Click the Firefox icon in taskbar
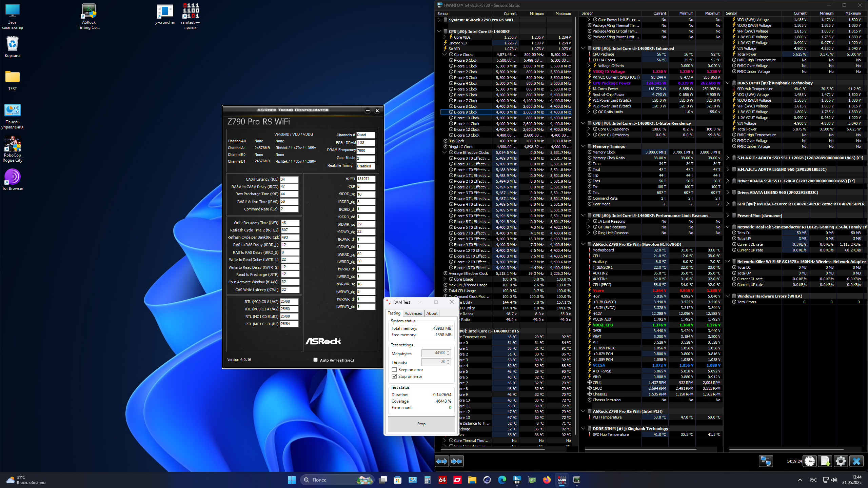 [x=547, y=480]
